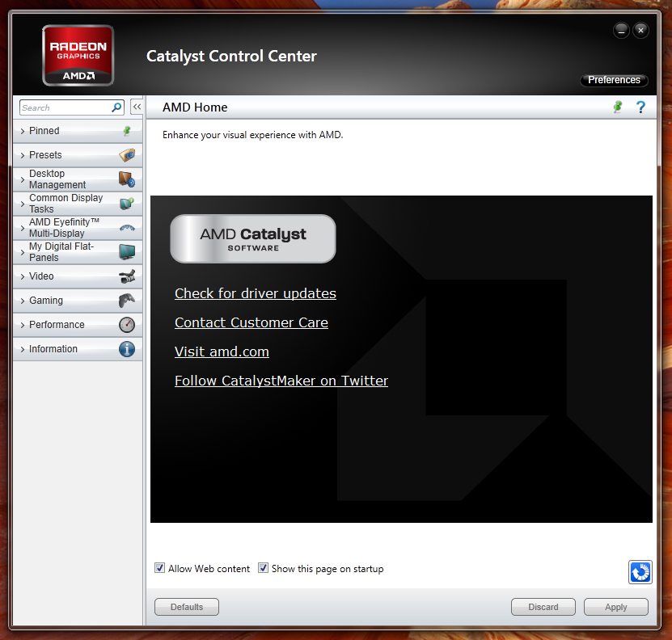Click the Performance gauge icon
Image resolution: width=672 pixels, height=640 pixels.
click(127, 325)
